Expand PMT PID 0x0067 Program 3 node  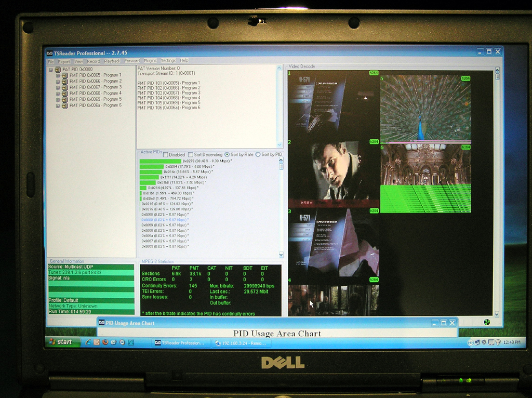(58, 88)
